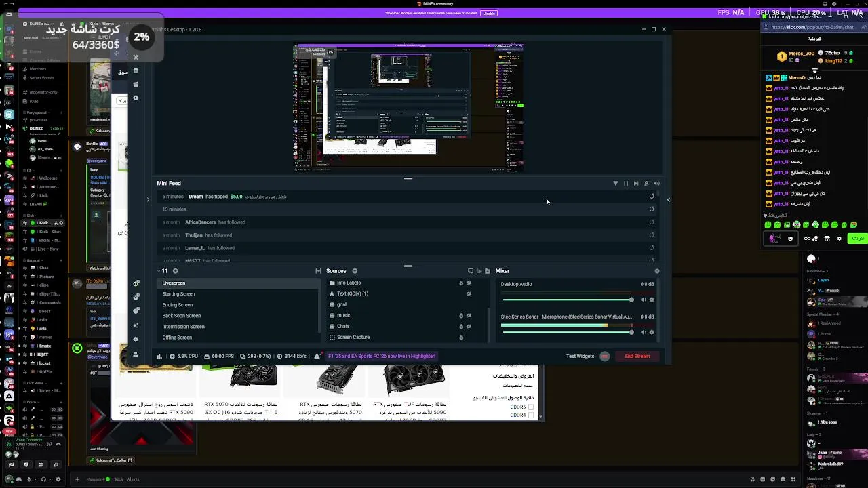Open Kick chat shop icon
The height and width of the screenshot is (488, 868).
(827, 239)
